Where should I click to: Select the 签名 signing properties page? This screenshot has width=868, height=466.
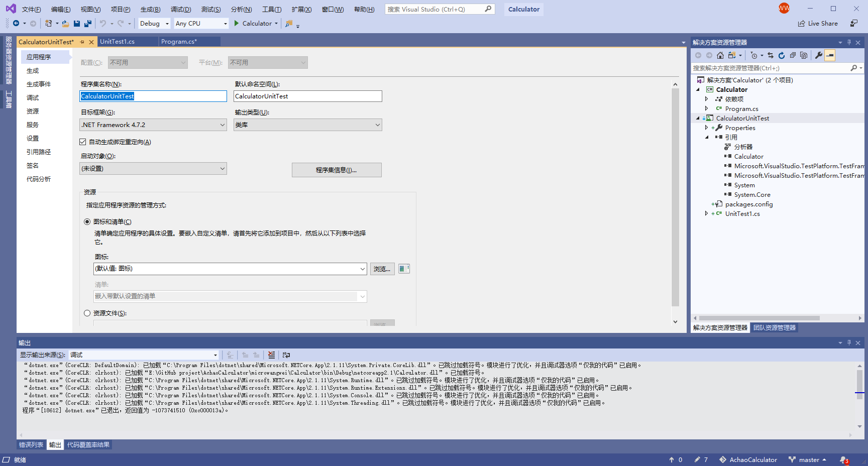pyautogui.click(x=33, y=165)
